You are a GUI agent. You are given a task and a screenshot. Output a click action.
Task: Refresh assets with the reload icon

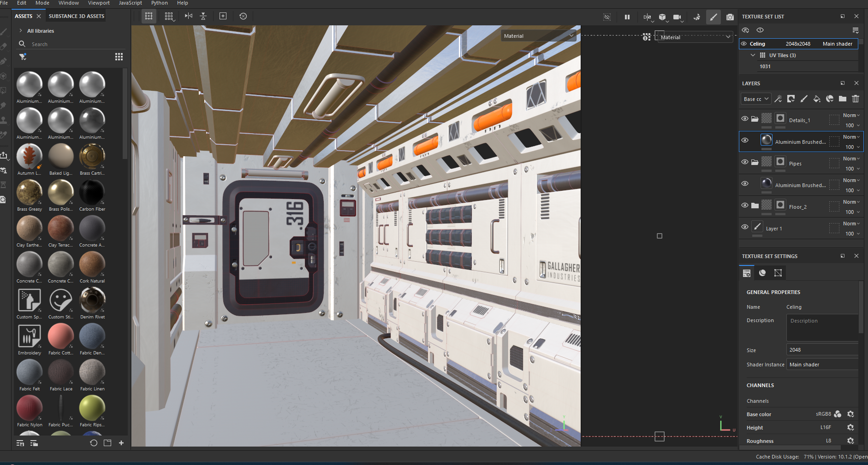94,443
